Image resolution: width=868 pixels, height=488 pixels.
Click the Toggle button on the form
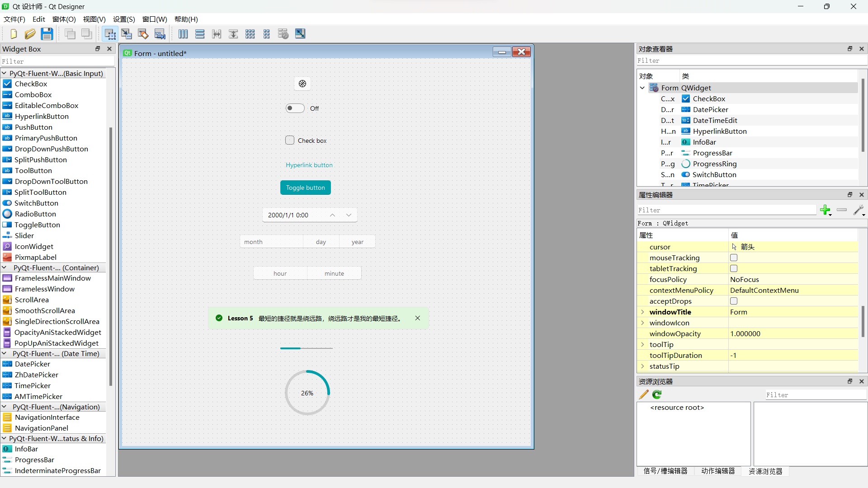[x=306, y=188]
